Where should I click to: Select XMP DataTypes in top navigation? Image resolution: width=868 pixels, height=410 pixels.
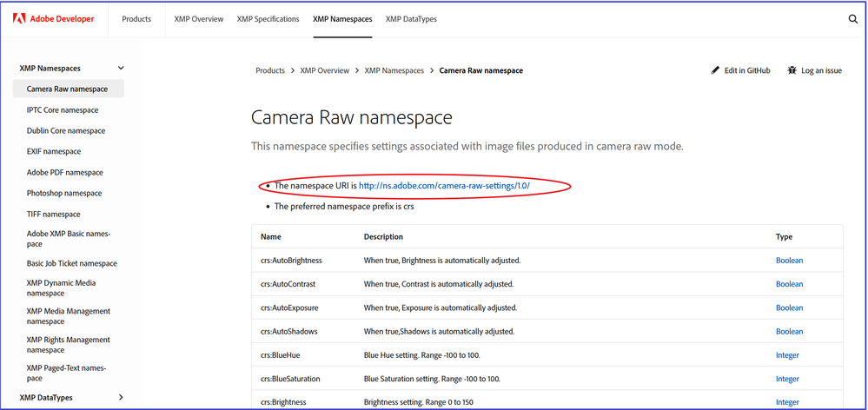[413, 19]
